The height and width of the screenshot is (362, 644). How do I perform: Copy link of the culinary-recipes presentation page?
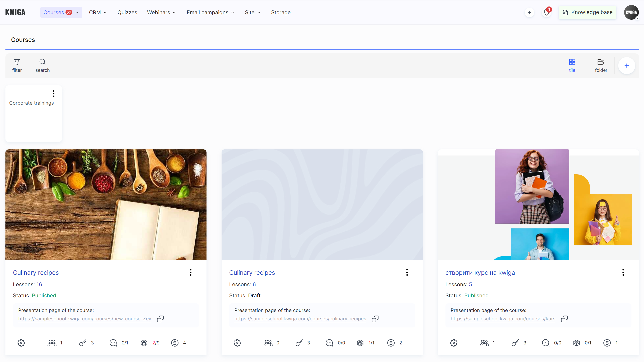375,319
